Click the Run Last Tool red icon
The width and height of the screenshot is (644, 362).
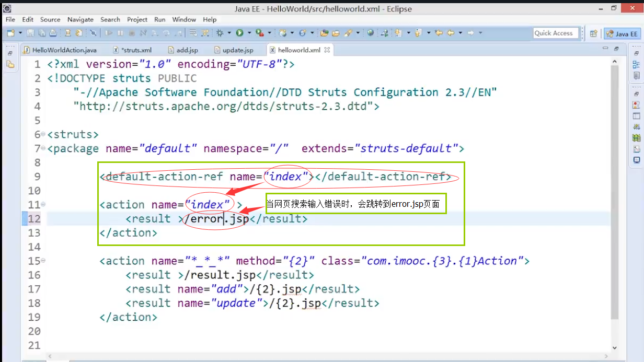(x=259, y=33)
